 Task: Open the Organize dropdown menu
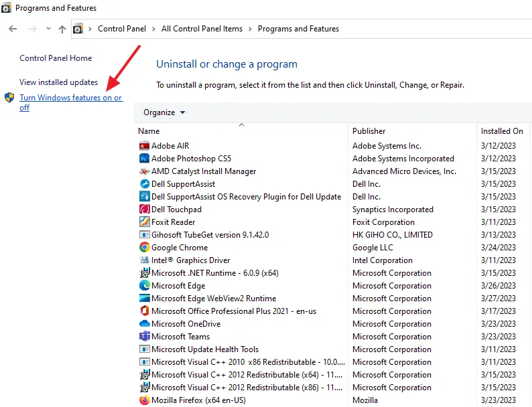tap(164, 112)
